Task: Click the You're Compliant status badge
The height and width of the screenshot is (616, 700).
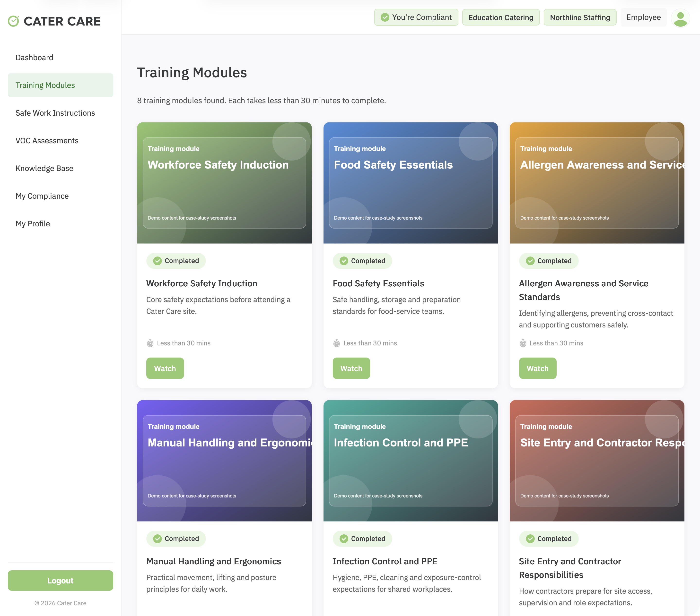Action: (x=416, y=17)
